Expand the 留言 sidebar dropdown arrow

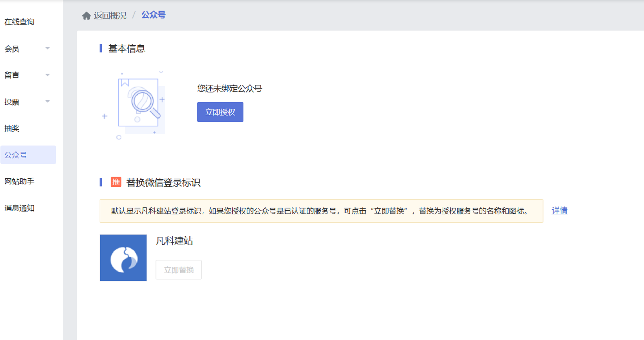(47, 75)
